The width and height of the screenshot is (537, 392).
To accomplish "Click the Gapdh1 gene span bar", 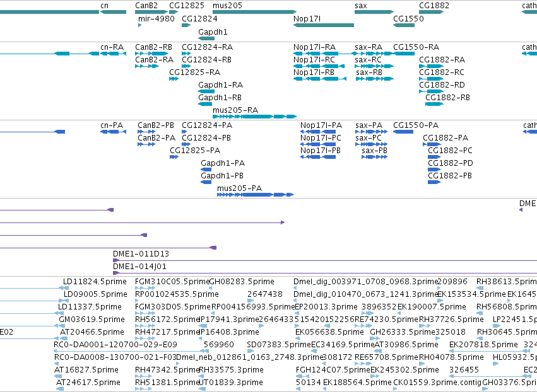I will (x=206, y=38).
